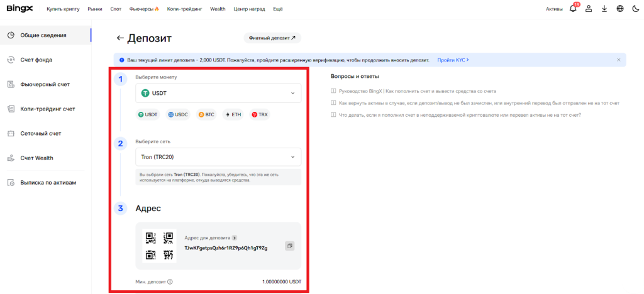Copy the deposit address
This screenshot has width=644, height=294.
289,246
